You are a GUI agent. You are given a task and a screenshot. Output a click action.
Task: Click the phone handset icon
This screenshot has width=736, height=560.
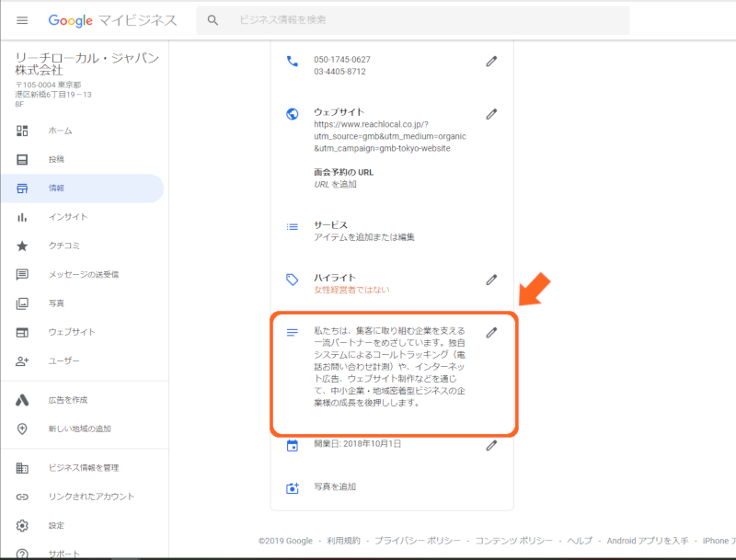[x=292, y=62]
